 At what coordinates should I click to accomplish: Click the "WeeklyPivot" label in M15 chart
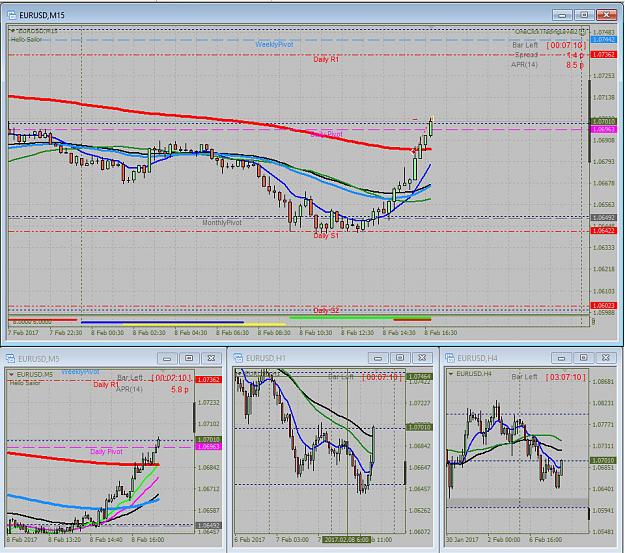tap(275, 45)
